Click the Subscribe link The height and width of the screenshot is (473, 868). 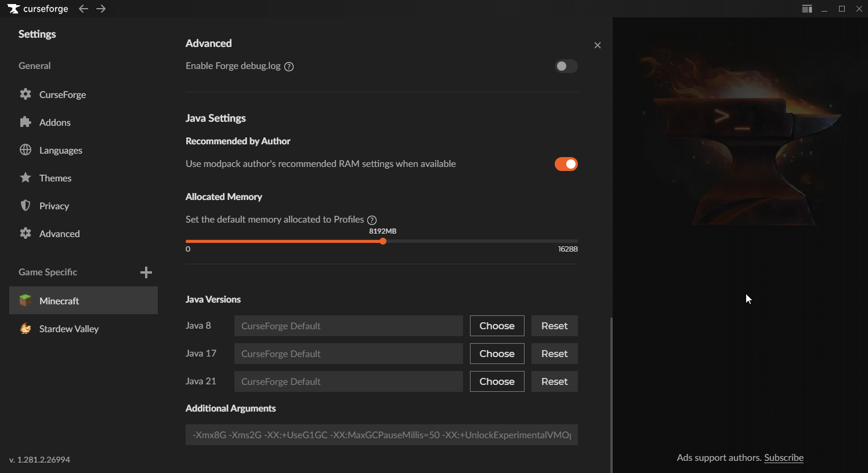(784, 457)
